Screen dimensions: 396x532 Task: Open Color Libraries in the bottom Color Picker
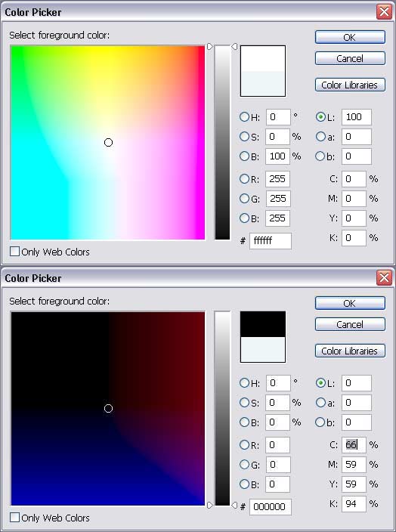click(350, 351)
